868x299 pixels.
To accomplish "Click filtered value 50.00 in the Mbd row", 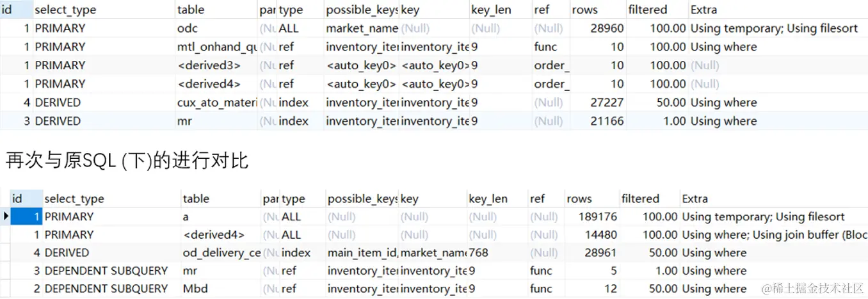I will click(x=663, y=289).
